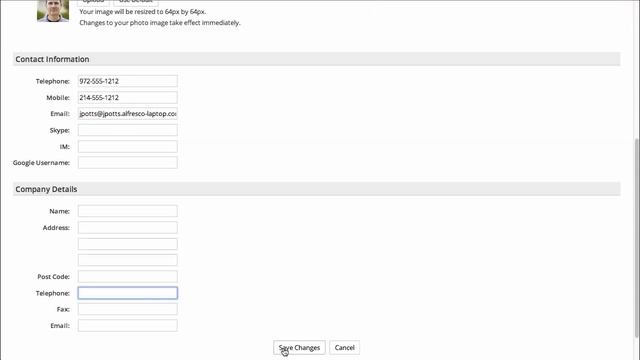
Task: Click the Cancel button
Action: (x=344, y=347)
